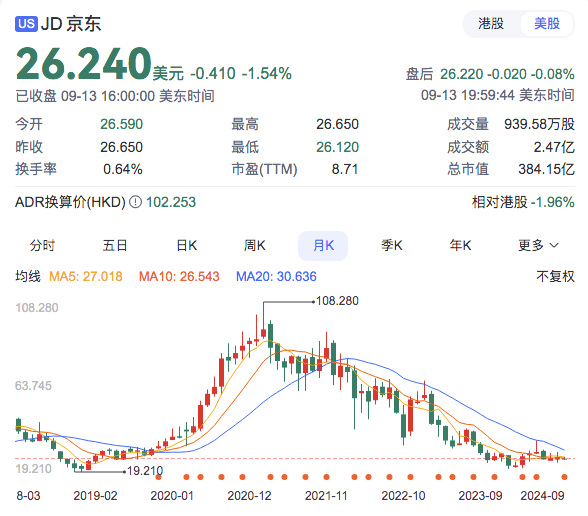The height and width of the screenshot is (516, 588).
Task: Click the 总市值 value 384.15亿
Action: (x=546, y=169)
